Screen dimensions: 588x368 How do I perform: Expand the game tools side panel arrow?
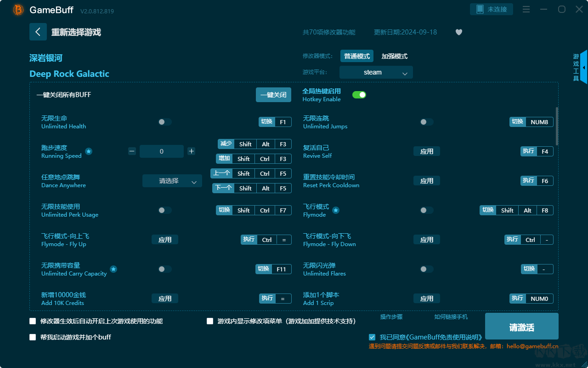pos(583,67)
